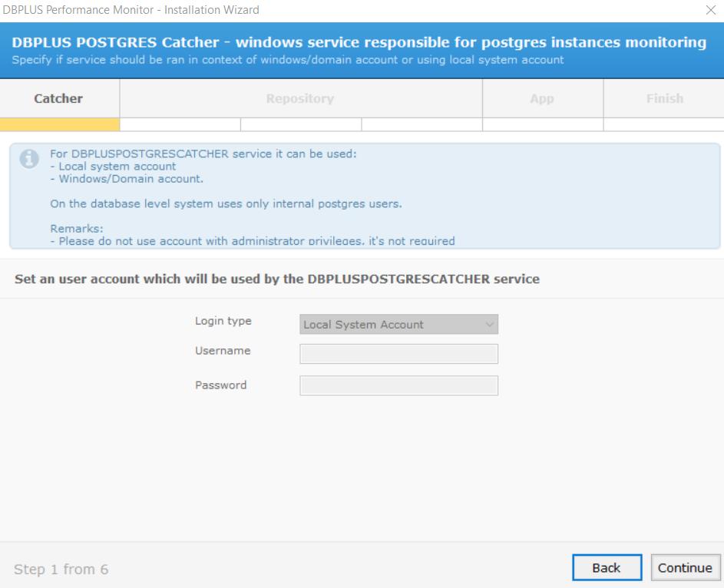Click the yellow progress segment under Catcher
This screenshot has width=724, height=588.
pyautogui.click(x=60, y=124)
